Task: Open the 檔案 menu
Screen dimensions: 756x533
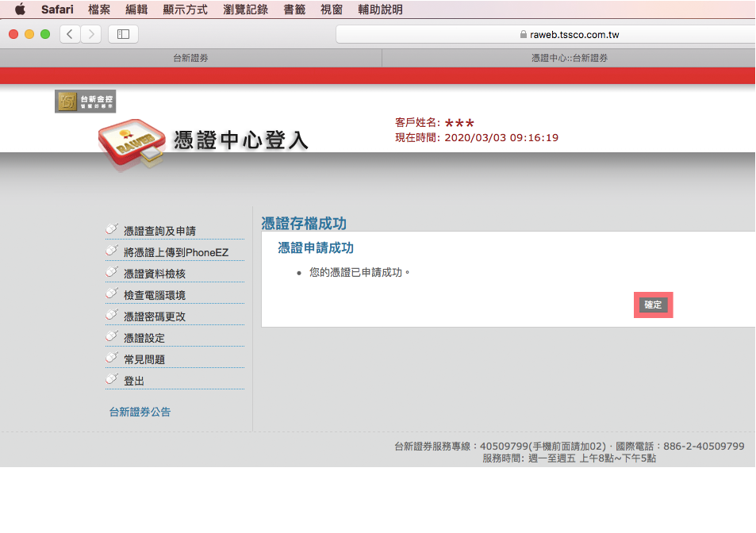Action: click(x=99, y=10)
